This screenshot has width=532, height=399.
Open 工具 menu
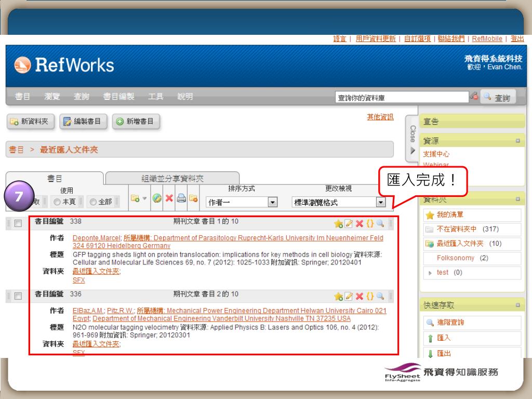156,96
